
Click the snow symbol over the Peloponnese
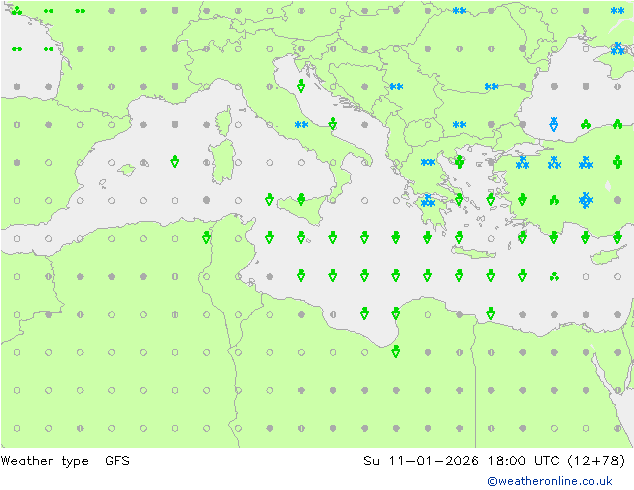427,201
